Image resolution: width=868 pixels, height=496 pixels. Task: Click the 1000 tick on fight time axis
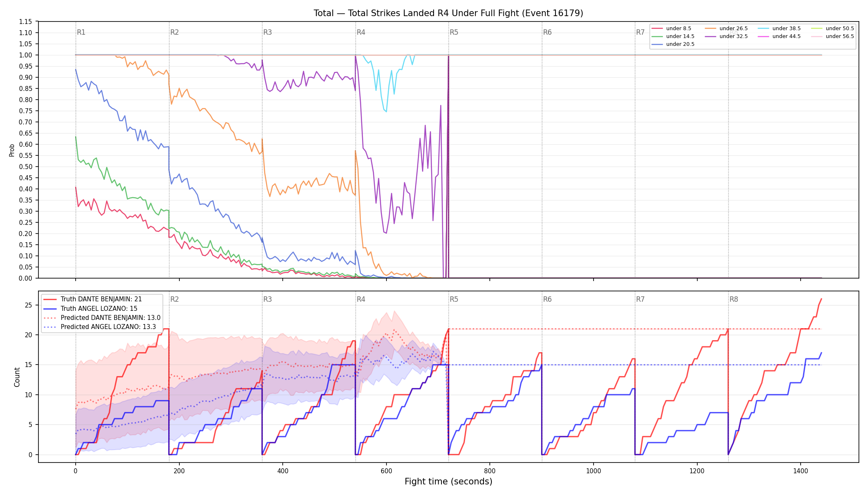click(594, 470)
